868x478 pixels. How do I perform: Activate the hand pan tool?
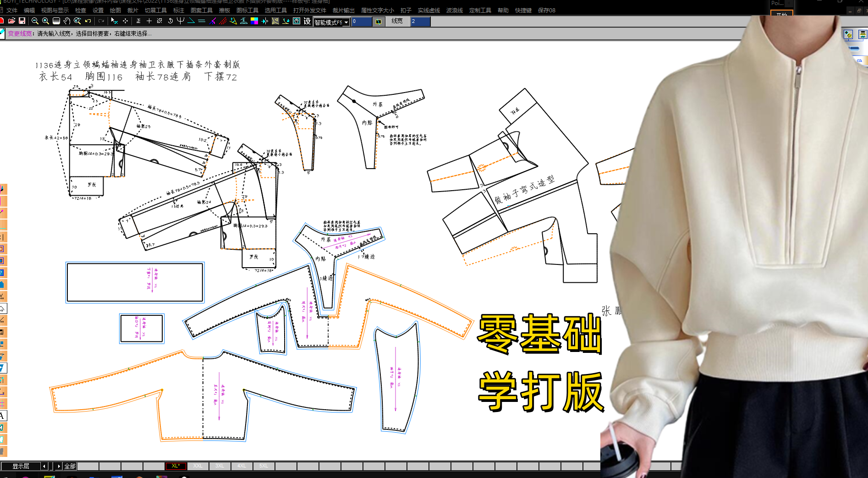(x=67, y=21)
